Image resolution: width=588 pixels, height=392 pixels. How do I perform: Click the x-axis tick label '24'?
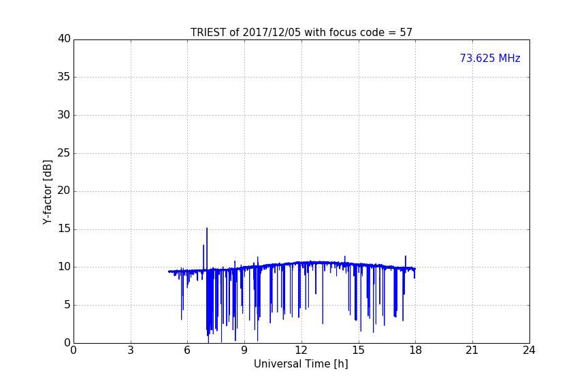529,350
